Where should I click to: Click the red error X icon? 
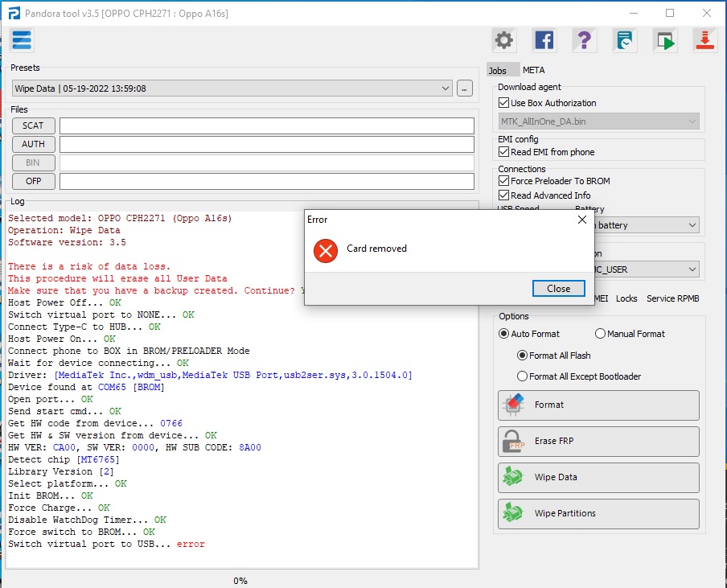click(326, 251)
